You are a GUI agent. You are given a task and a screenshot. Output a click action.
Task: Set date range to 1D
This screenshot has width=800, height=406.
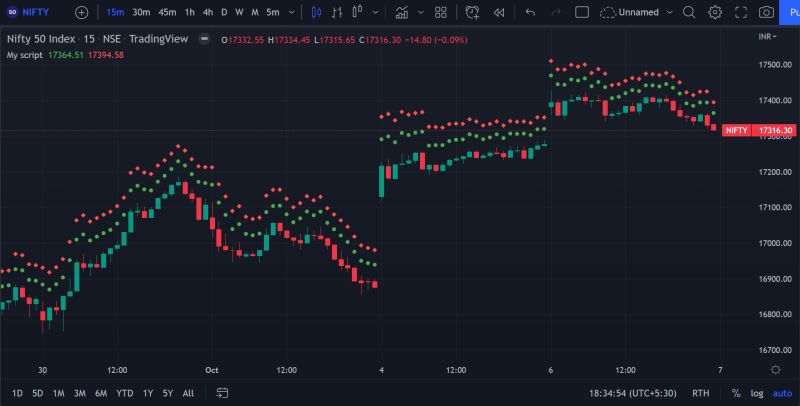coord(17,393)
